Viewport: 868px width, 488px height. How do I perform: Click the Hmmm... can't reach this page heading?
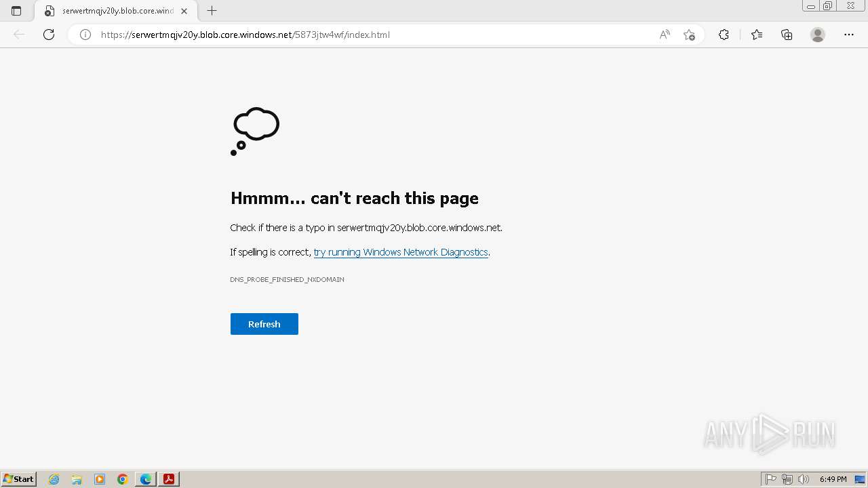[x=355, y=198]
